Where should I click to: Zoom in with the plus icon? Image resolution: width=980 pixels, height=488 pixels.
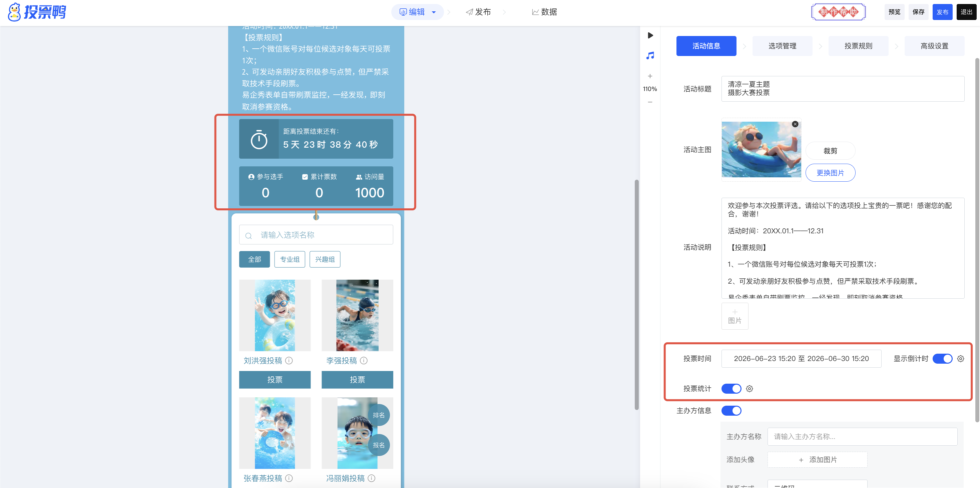pos(650,76)
